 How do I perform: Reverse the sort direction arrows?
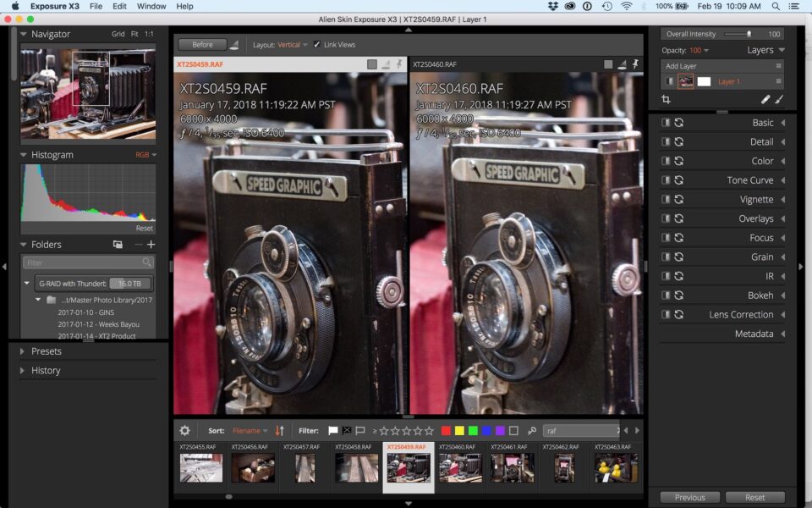pyautogui.click(x=280, y=430)
